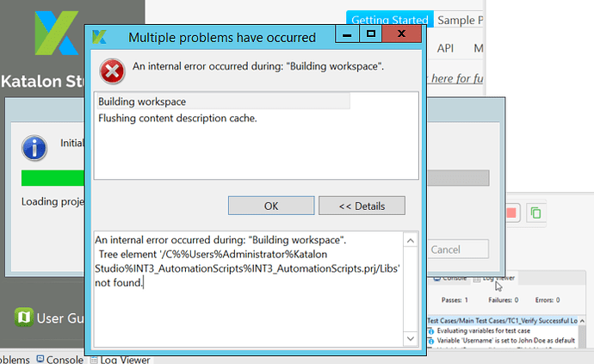
Task: Open the Console tab at the bottom
Action: [x=60, y=359]
